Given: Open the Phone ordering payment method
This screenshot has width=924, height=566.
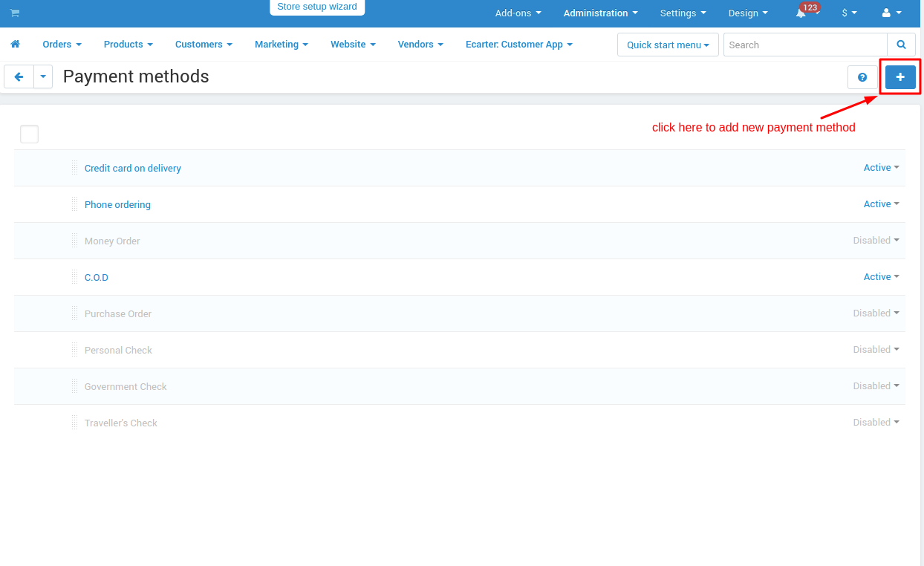Looking at the screenshot, I should 117,204.
